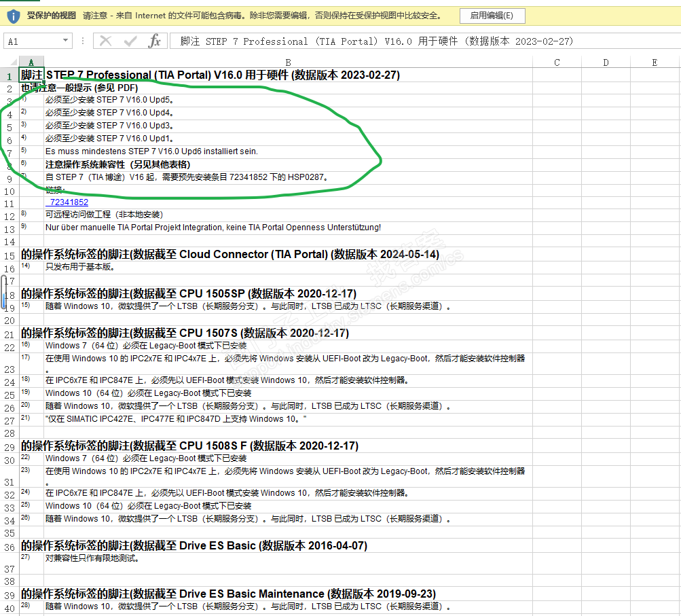Click row 24 text about IPC6x7E and IPC847E
This screenshot has height=616, width=681.
tap(227, 380)
